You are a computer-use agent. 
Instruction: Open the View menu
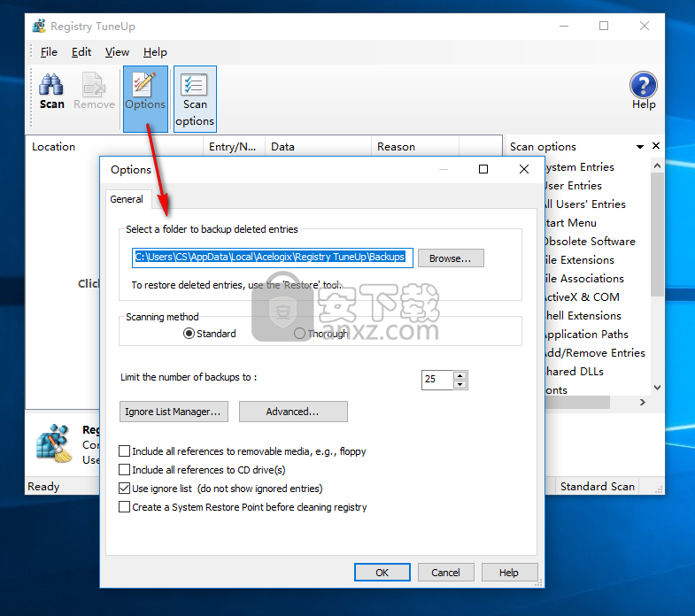click(117, 52)
